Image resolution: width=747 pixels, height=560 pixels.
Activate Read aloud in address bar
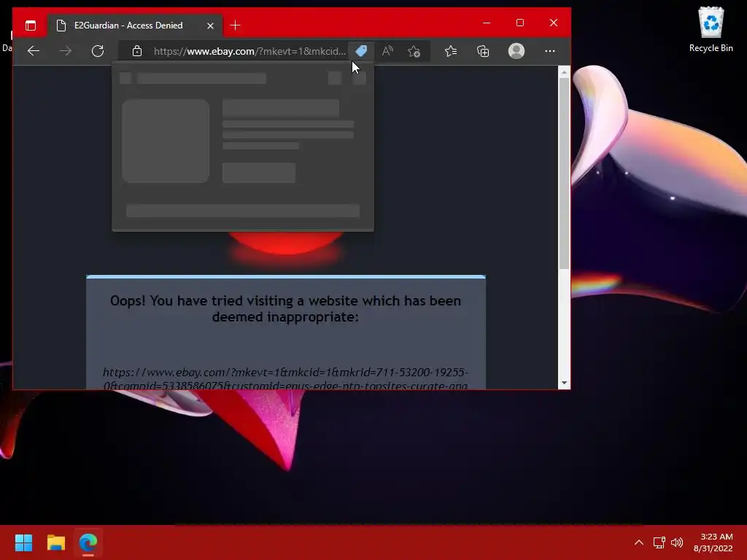click(x=387, y=51)
